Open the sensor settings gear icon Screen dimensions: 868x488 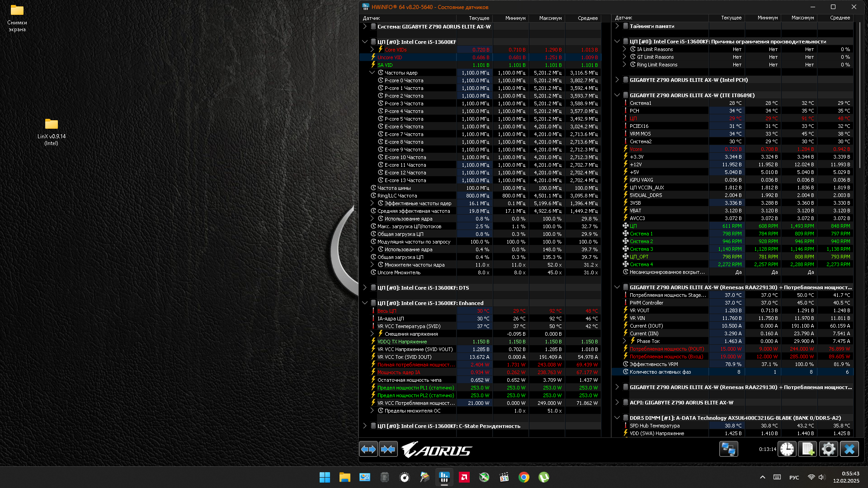828,449
